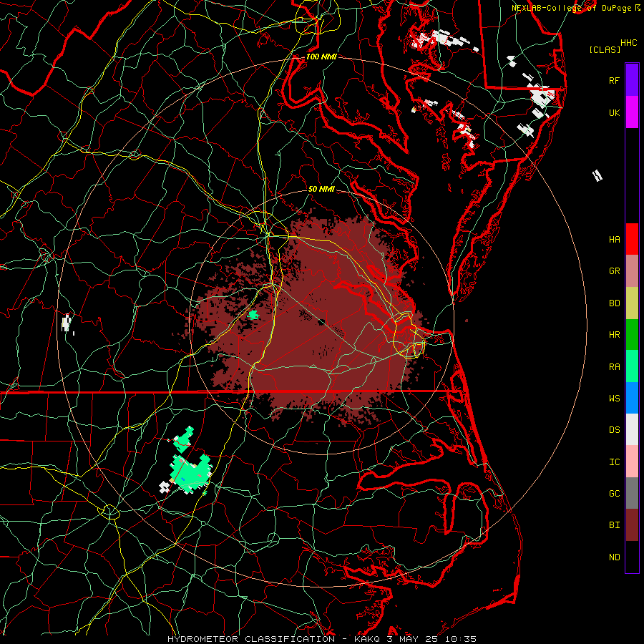Click the small green rain echo inside brown area
This screenshot has width=644, height=644.
point(253,315)
